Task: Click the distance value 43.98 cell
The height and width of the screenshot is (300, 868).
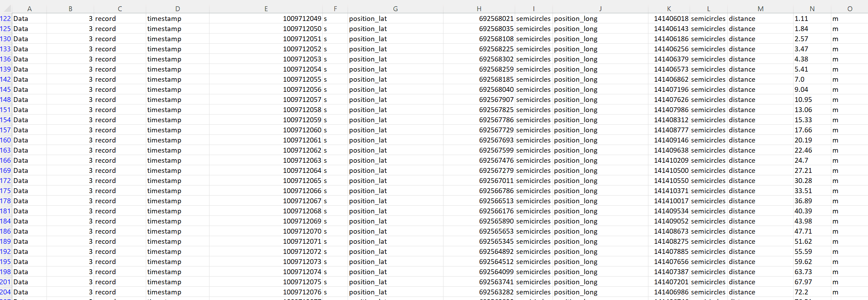Action: click(x=811, y=221)
